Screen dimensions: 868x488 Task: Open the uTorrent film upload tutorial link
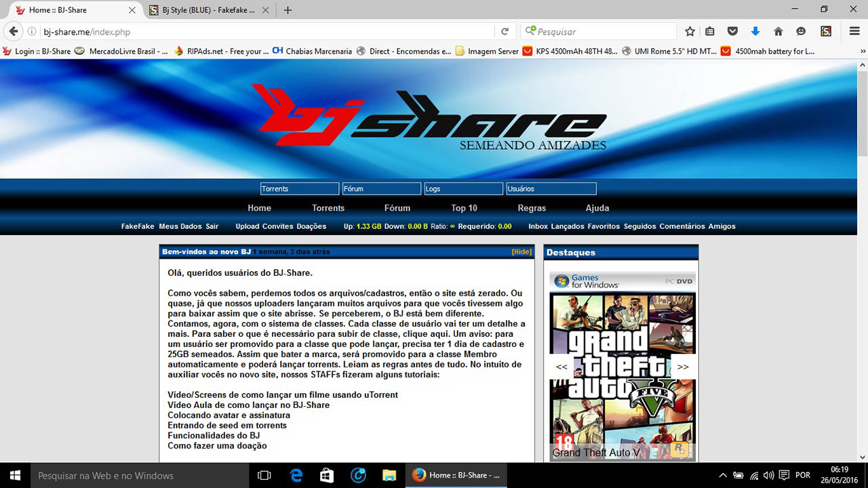point(283,394)
